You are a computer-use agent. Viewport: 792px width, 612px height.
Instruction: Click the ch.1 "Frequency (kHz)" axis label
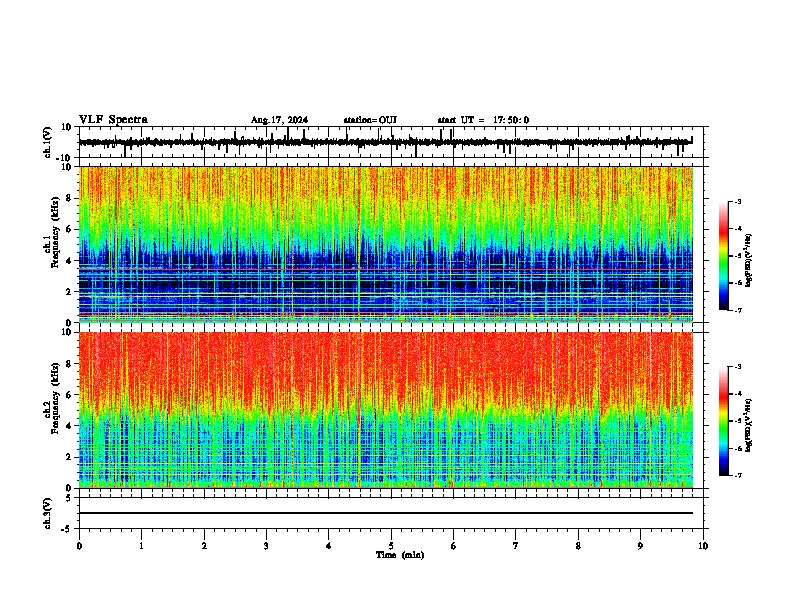click(55, 232)
